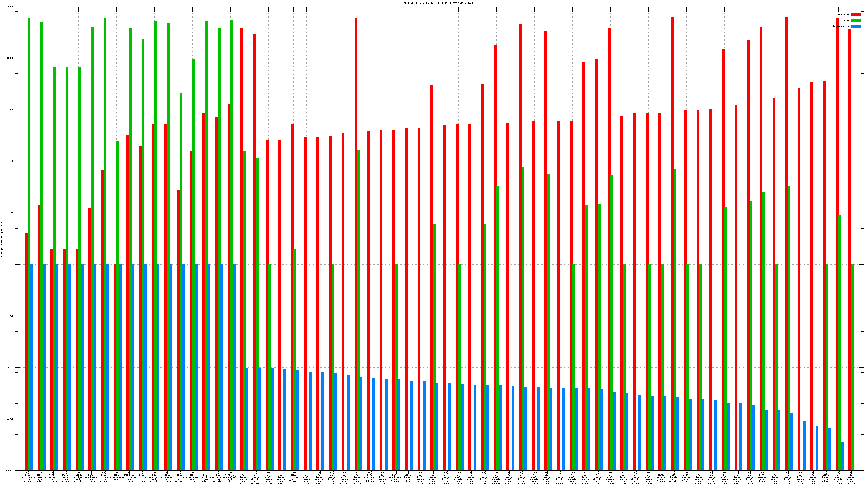Click the db.wpbl.info origin x-axis label
The width and height of the screenshot is (868, 488).
(x=205, y=477)
